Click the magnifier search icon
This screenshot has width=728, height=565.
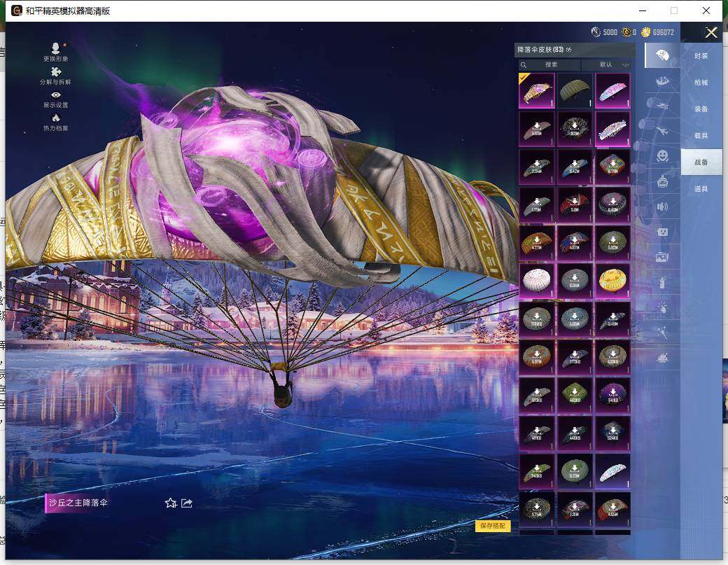click(x=524, y=64)
